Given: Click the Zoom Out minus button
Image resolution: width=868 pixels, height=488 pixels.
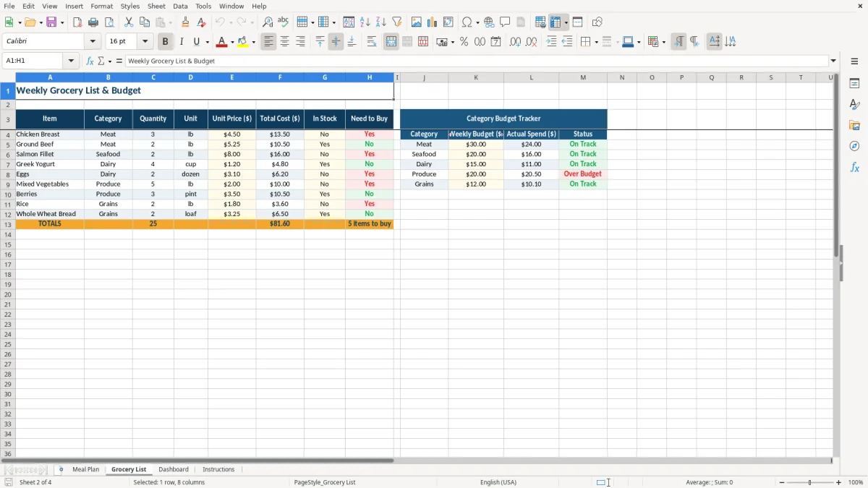Looking at the screenshot, I should tap(782, 482).
